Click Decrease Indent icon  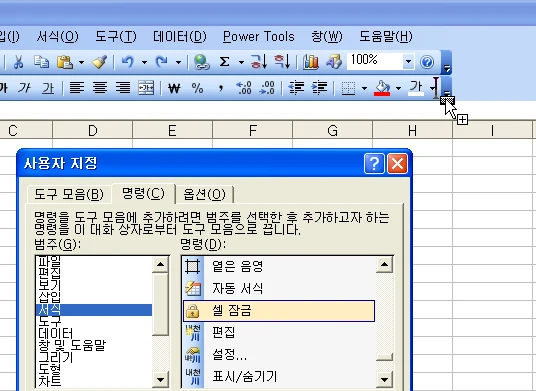296,88
